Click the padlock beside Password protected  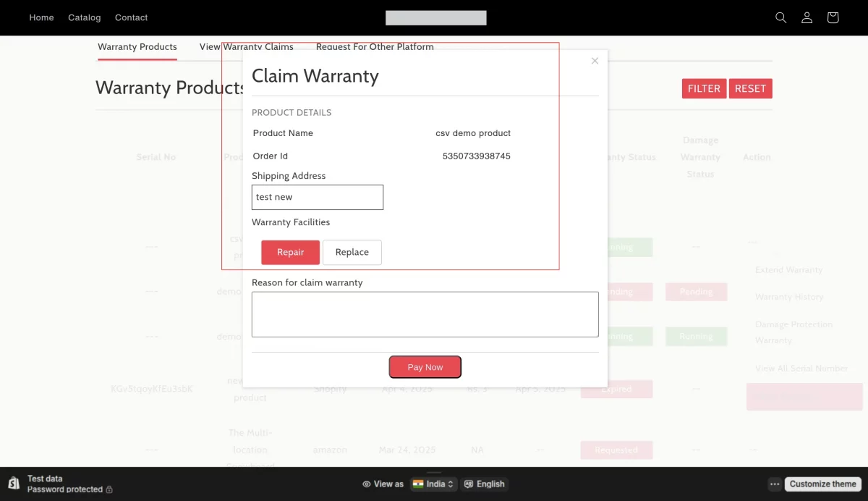pyautogui.click(x=109, y=489)
